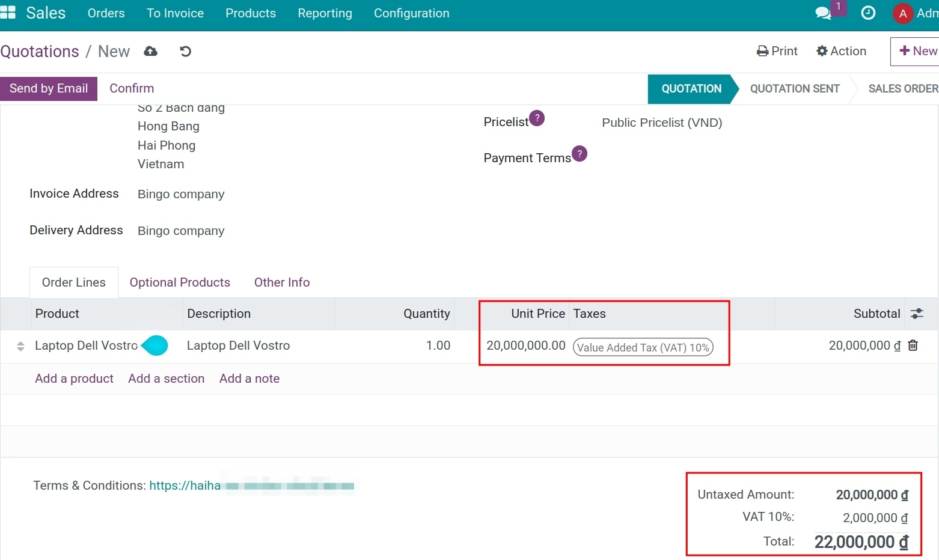Open the column options slider icon
Screen dimensions: 939x560
pyautogui.click(x=917, y=313)
